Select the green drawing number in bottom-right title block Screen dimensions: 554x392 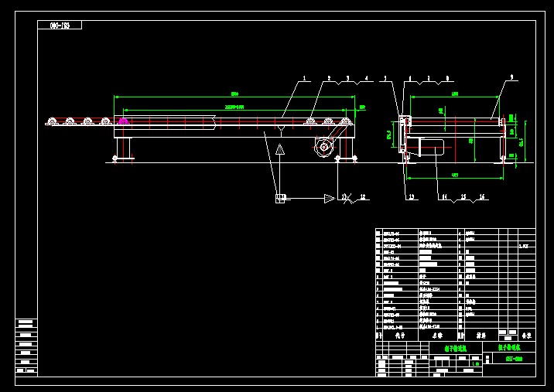tap(513, 359)
